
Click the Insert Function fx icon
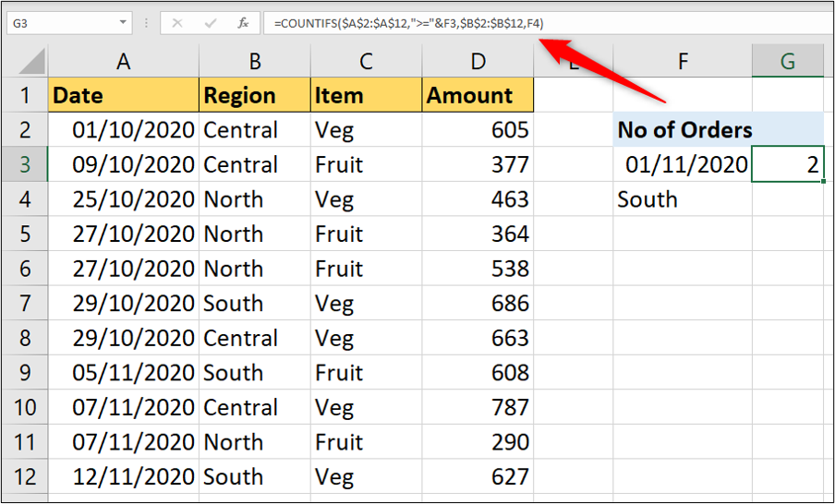[243, 21]
